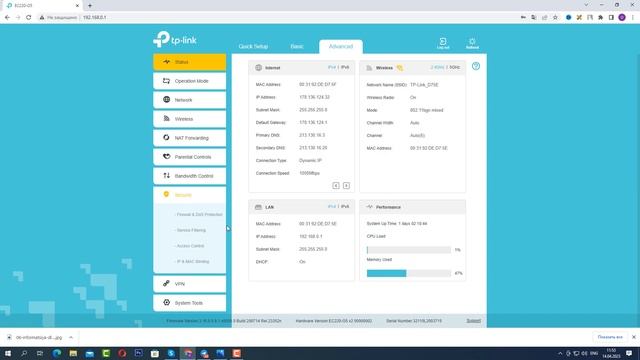The height and width of the screenshot is (360, 640).
Task: Open Firewall & DoS Protection submenu
Action: [199, 214]
